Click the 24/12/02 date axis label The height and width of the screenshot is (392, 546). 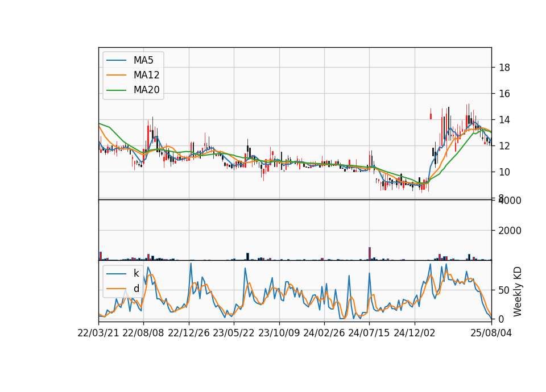pos(415,333)
